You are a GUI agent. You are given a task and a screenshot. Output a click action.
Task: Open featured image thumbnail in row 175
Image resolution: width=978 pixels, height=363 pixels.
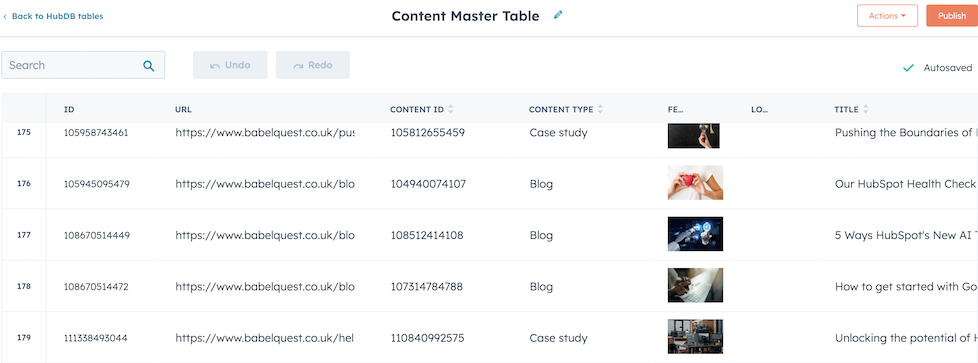[694, 135]
